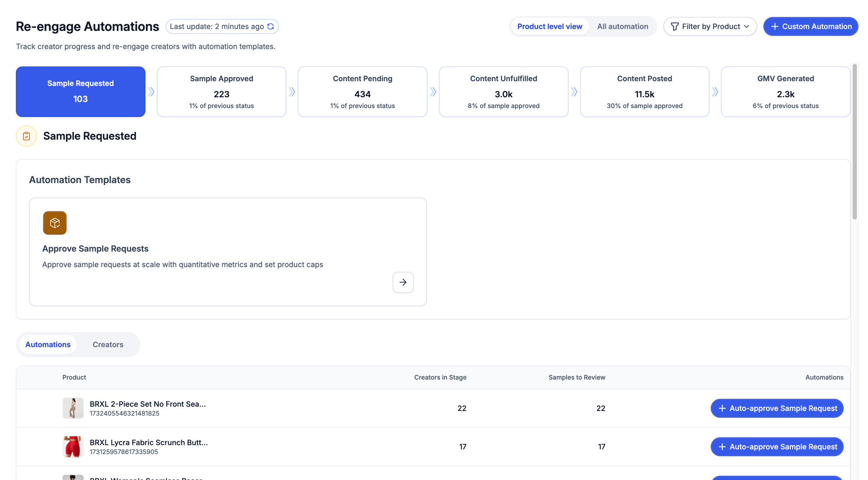
Task: Click the Sample Requested clipboard icon
Action: coord(26,136)
